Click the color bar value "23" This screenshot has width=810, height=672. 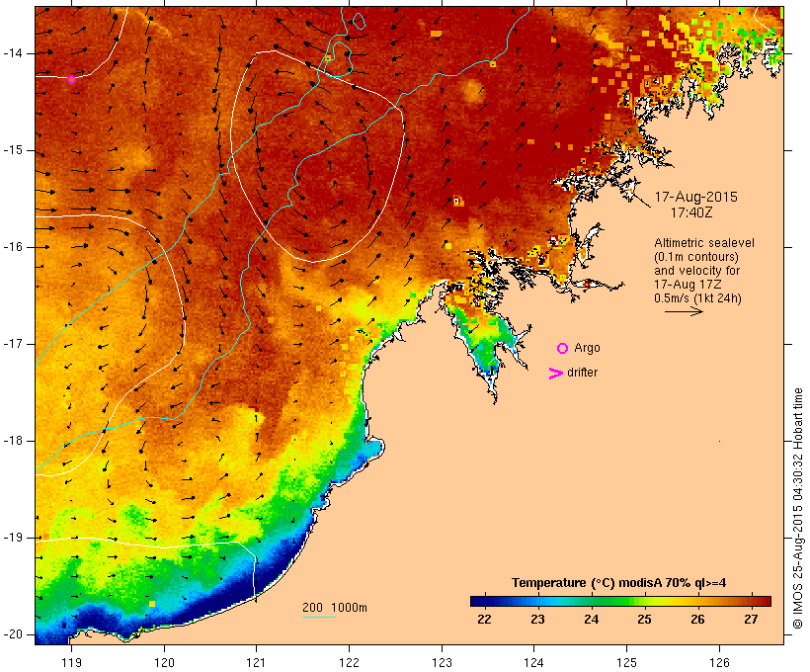click(x=537, y=620)
